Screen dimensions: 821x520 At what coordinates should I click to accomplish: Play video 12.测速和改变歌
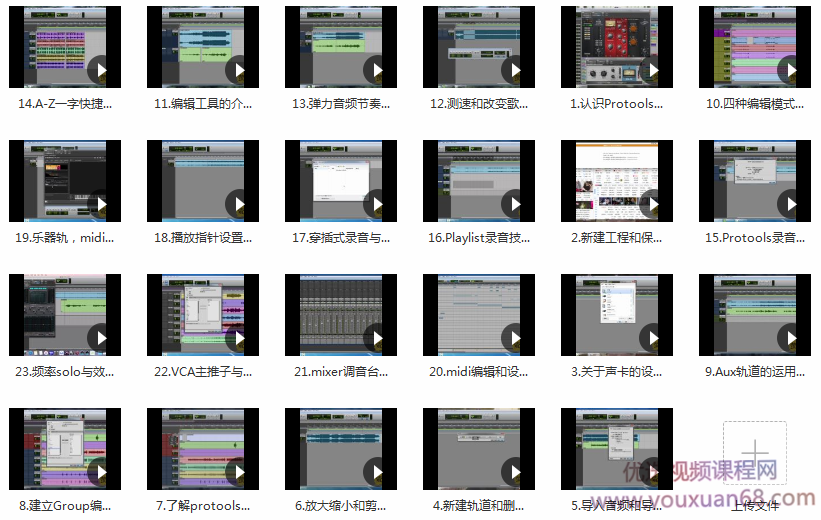[513, 69]
